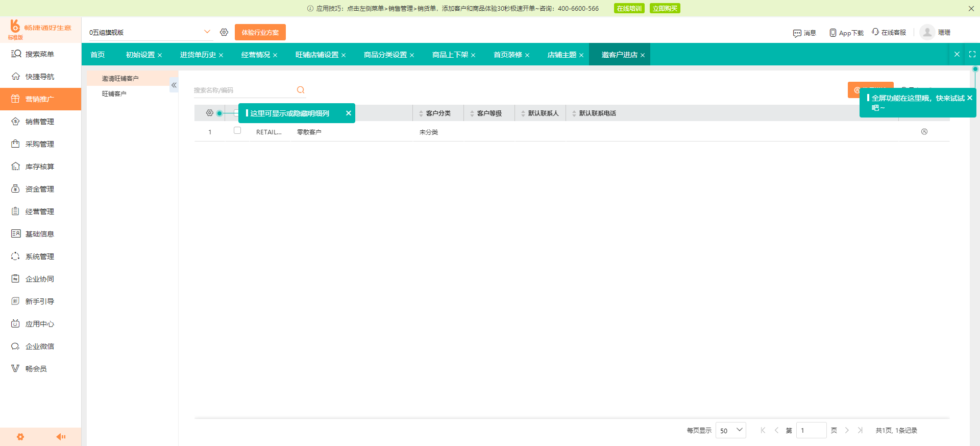Open column settings gear in table header
980x446 pixels.
(210, 113)
